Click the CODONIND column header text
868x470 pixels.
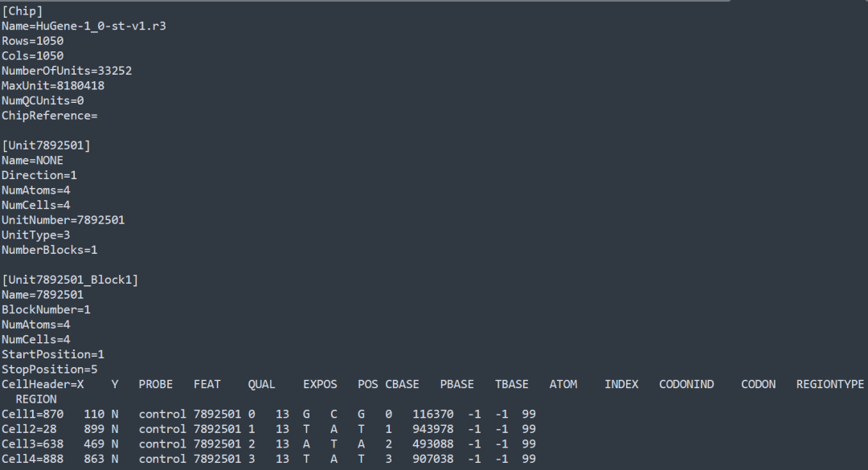pos(686,385)
